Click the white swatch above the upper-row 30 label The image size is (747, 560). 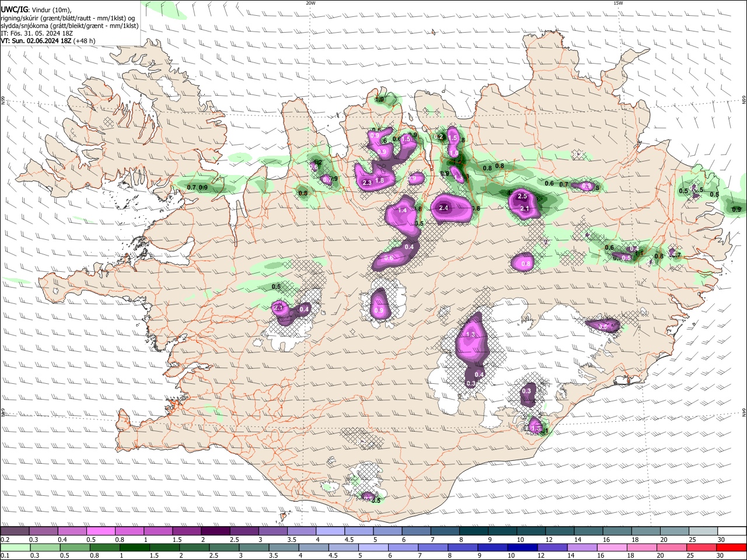[x=732, y=531]
